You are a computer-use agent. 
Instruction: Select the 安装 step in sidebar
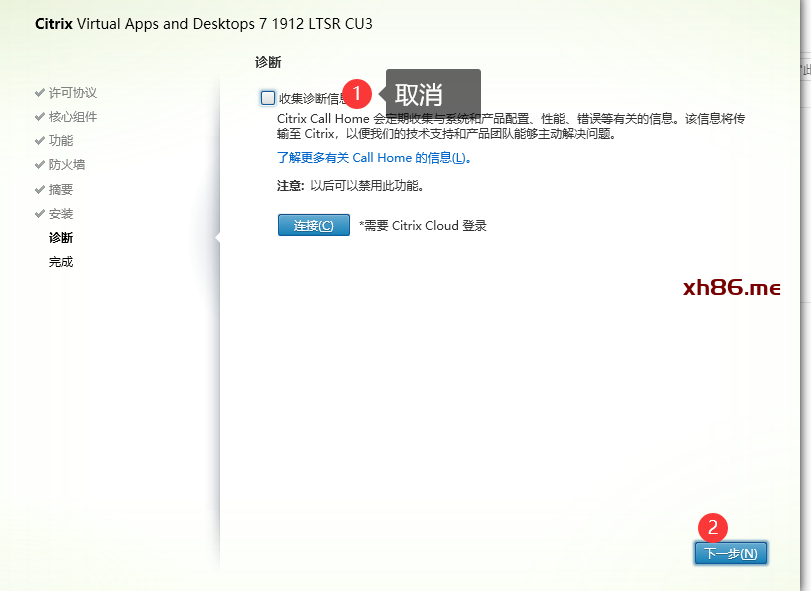pyautogui.click(x=61, y=214)
